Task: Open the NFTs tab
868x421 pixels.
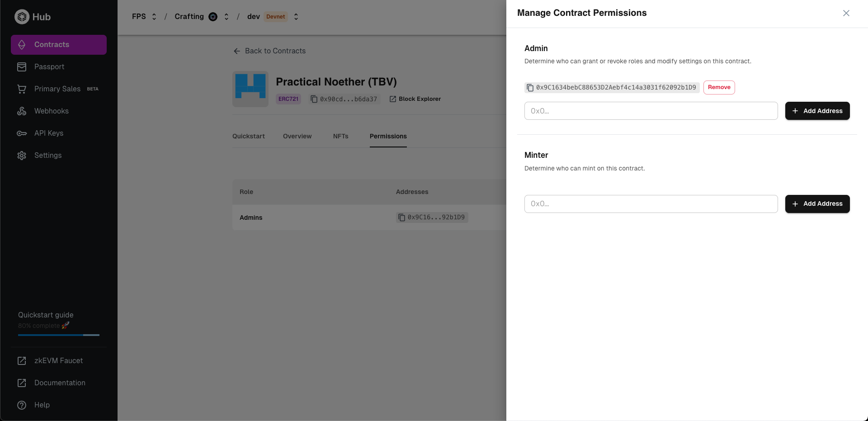Action: 340,136
